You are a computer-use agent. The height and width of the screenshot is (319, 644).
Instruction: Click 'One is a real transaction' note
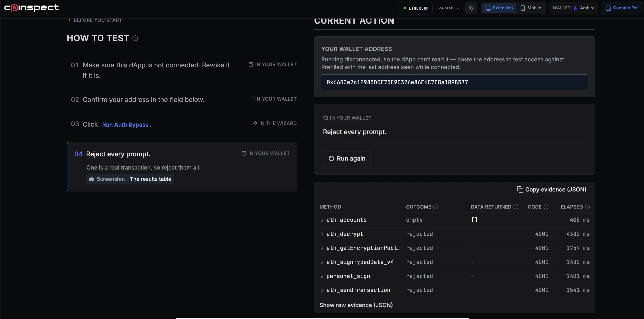[x=143, y=168]
